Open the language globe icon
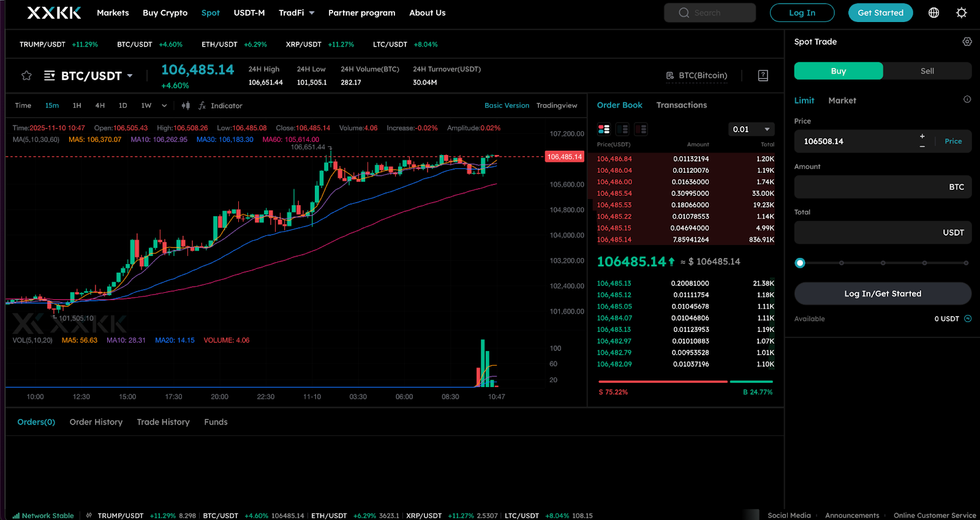The height and width of the screenshot is (520, 980). click(933, 13)
